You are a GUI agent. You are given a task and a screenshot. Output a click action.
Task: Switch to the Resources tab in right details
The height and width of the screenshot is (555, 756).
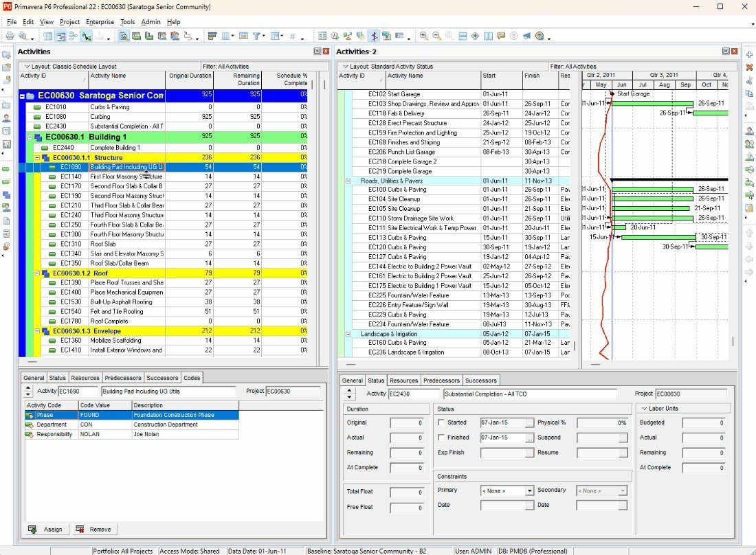[403, 380]
